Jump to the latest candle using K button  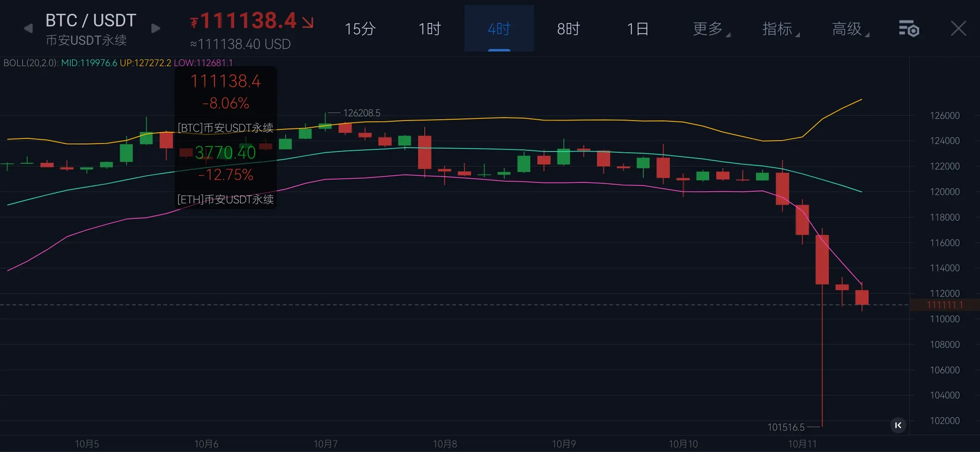coord(898,425)
